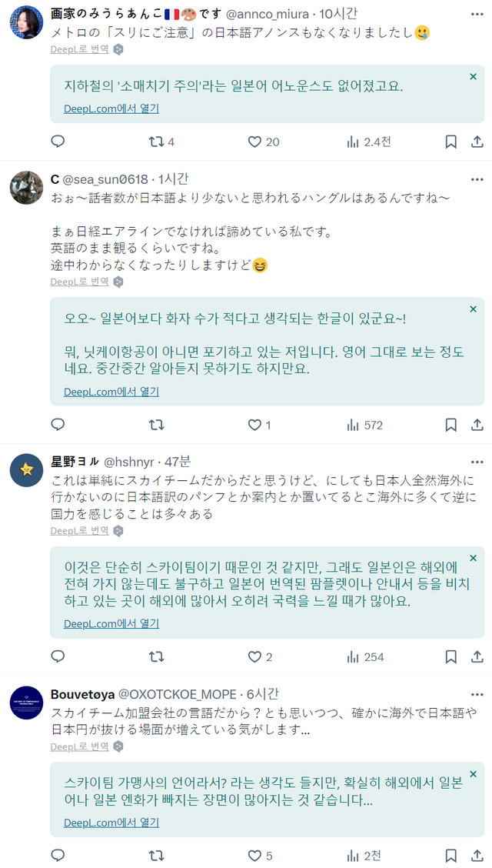Open more options menu for hshnyr tweet
This screenshot has height=868, width=492.
477,462
